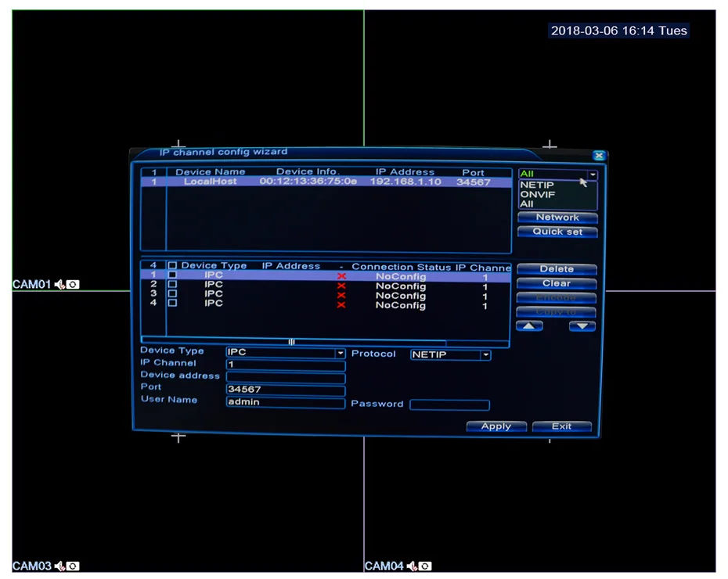Click the CAM03 audio speaker icon
This screenshot has height=579, width=728.
[59, 566]
